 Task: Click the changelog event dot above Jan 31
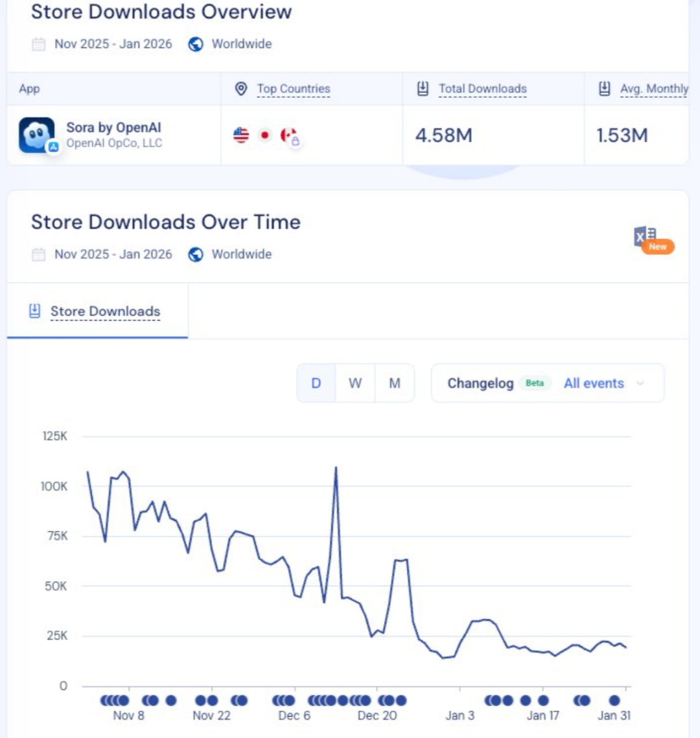[614, 700]
